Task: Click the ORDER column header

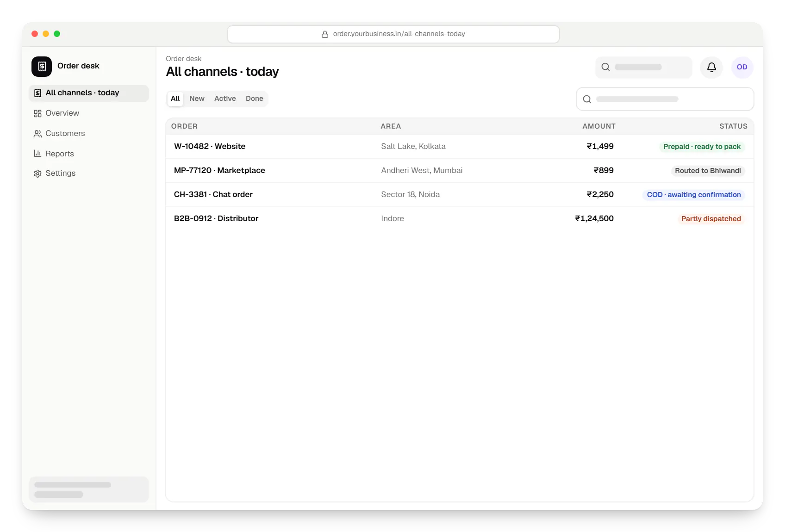Action: pos(184,126)
